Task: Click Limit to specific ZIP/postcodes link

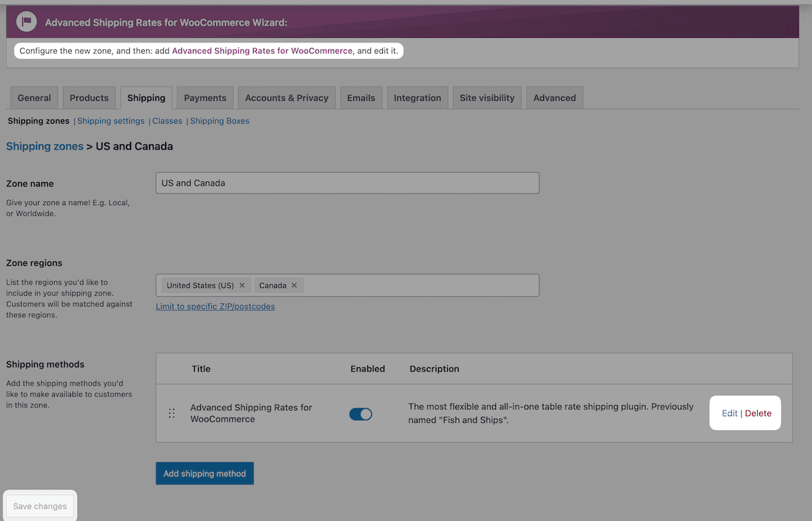Action: pos(215,307)
